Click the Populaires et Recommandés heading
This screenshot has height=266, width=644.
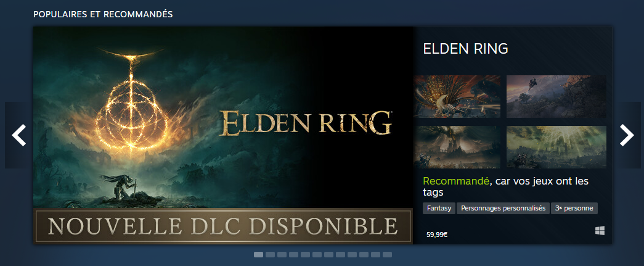[103, 14]
